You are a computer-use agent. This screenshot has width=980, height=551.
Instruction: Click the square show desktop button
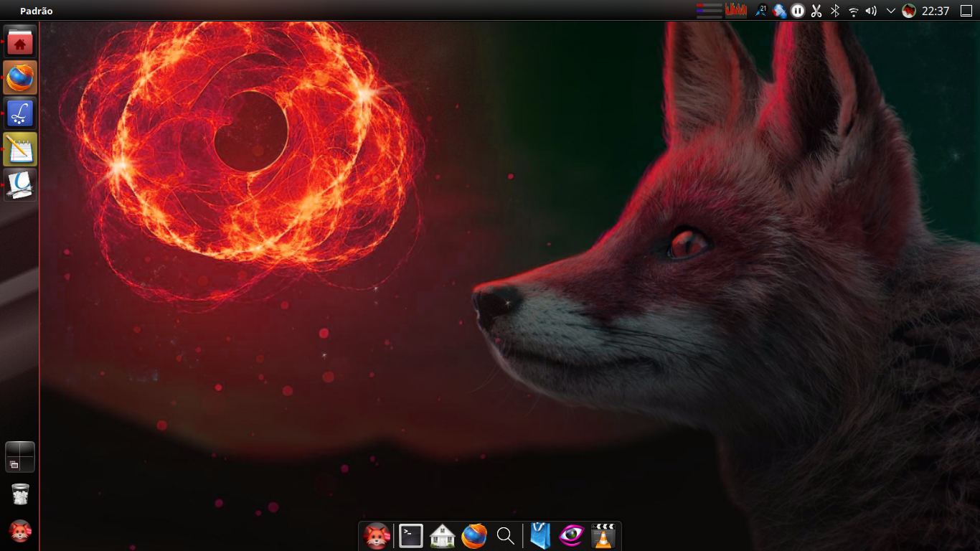point(966,11)
